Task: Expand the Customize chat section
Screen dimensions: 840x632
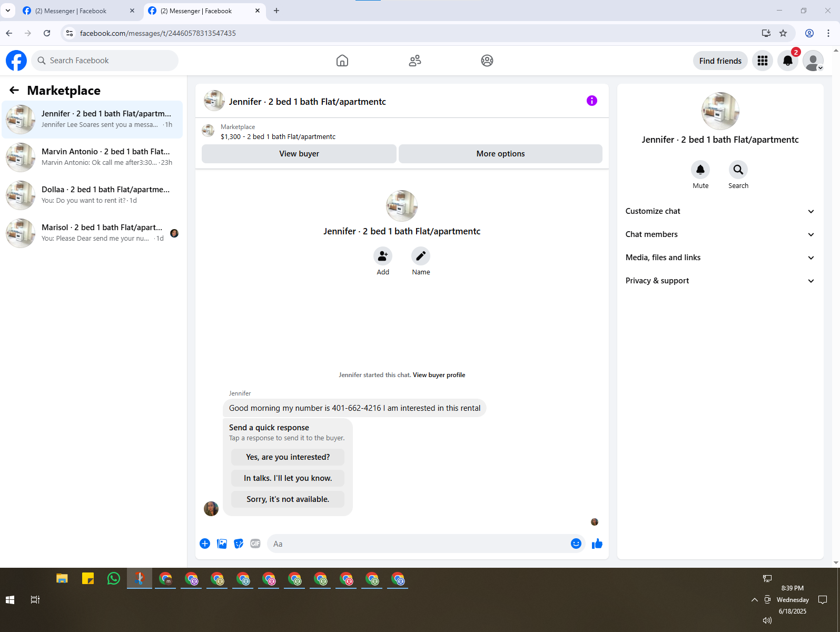Action: pos(720,211)
